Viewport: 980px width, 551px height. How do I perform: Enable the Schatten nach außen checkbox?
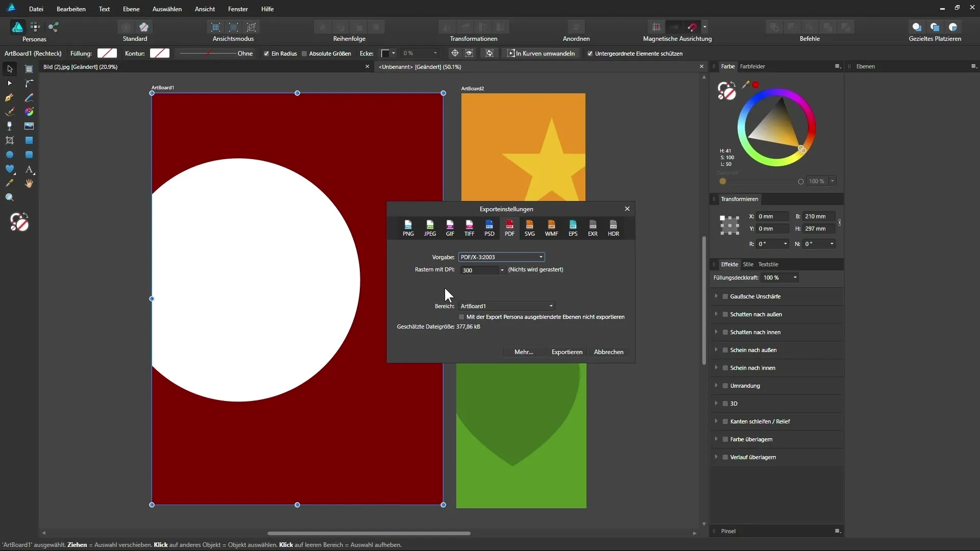tap(725, 314)
